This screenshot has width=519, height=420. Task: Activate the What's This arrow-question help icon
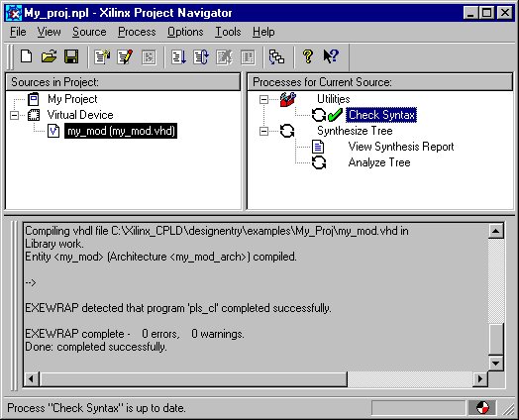(x=331, y=56)
